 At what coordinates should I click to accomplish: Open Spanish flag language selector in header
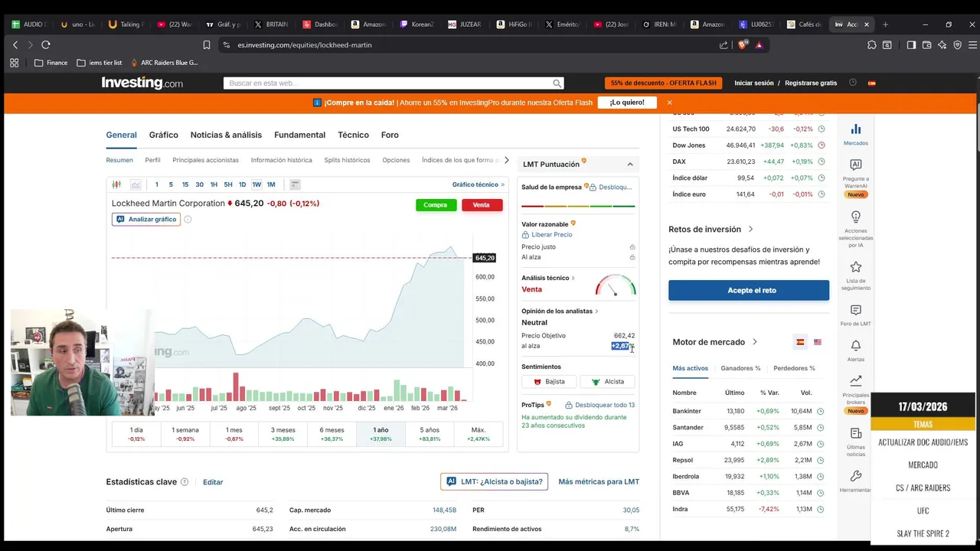871,83
